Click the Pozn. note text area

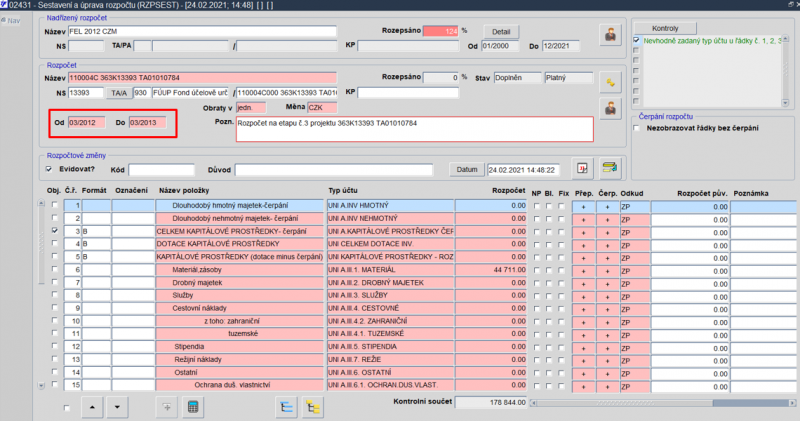[x=414, y=129]
